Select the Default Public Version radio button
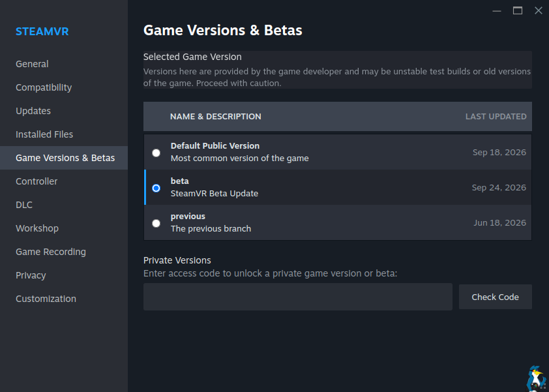Screen dimensions: 549x392 [x=156, y=153]
